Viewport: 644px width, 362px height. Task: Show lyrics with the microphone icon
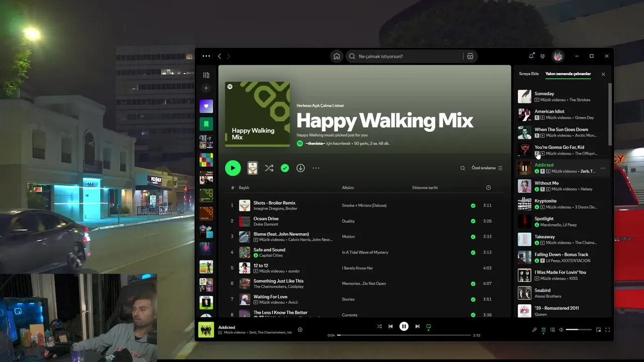pyautogui.click(x=534, y=330)
